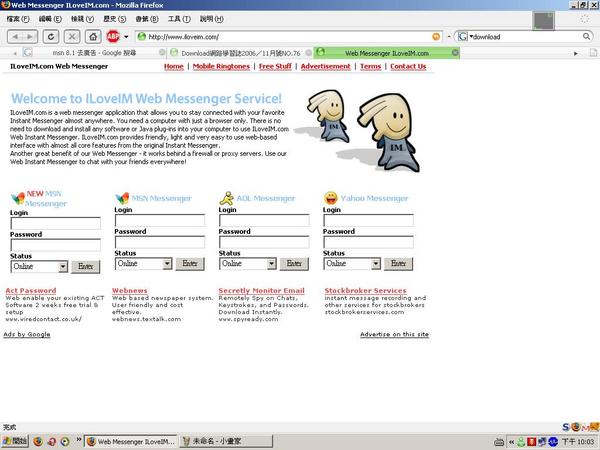Click Firefox quick launch icon in taskbar
Image resolution: width=600 pixels, height=450 pixels.
click(38, 441)
